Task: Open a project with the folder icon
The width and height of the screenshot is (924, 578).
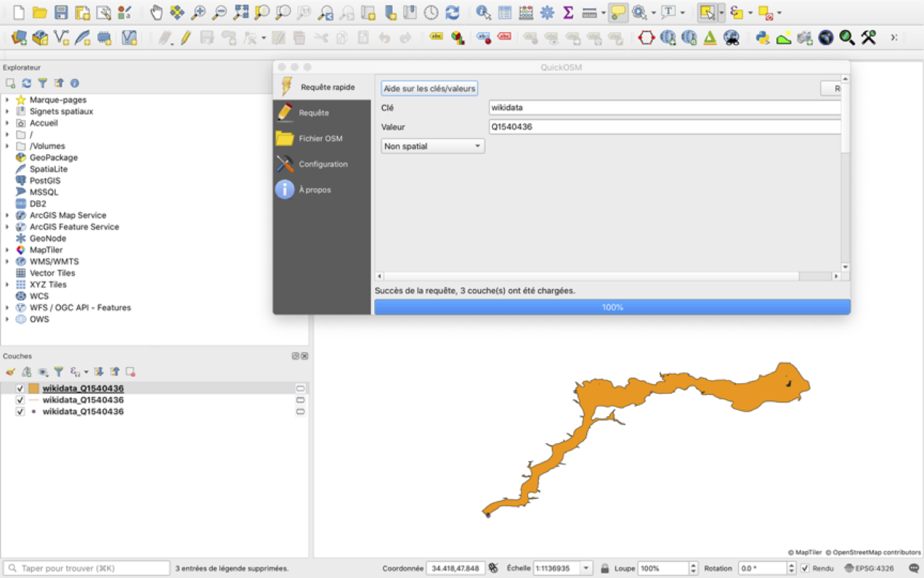Action: pyautogui.click(x=40, y=12)
